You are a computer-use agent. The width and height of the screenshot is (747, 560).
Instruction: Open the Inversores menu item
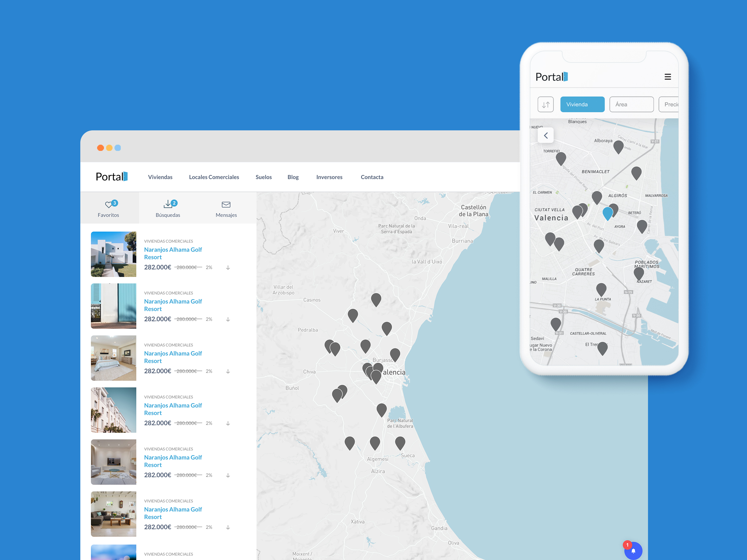(329, 177)
